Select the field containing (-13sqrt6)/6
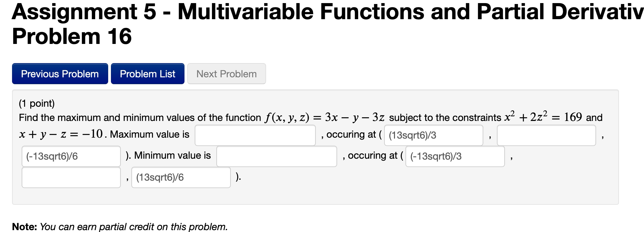The image size is (644, 232). tap(70, 156)
